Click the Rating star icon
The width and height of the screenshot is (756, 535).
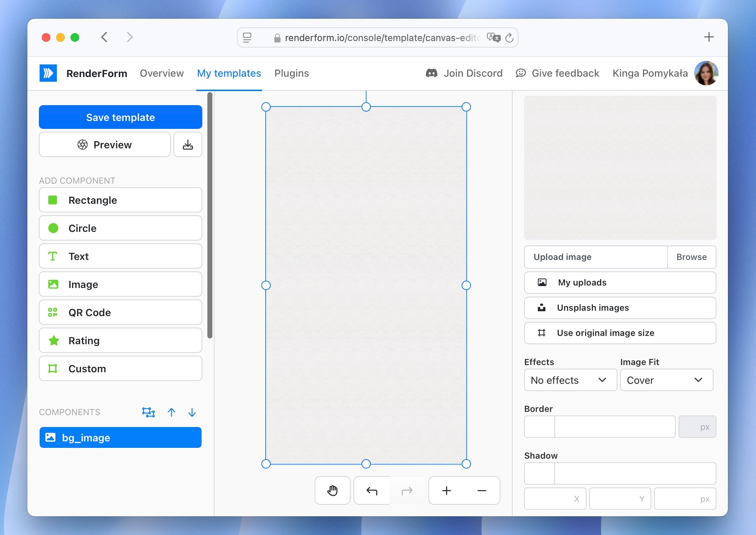coord(54,340)
